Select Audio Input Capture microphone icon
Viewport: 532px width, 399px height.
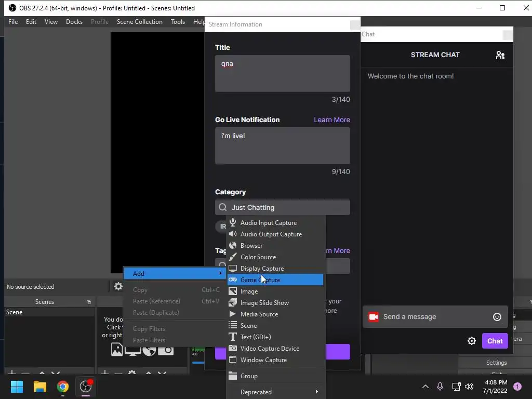click(233, 222)
